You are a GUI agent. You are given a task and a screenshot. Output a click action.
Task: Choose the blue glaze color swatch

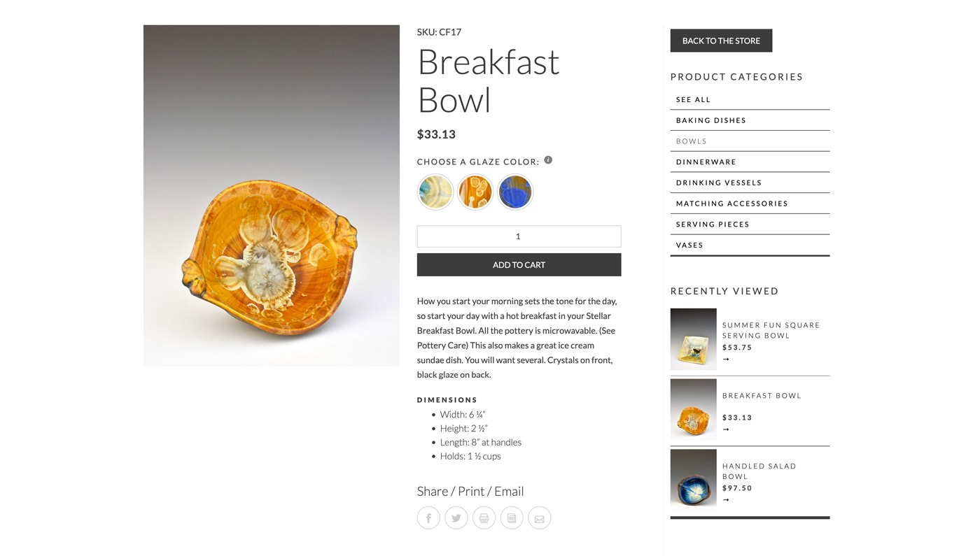515,192
